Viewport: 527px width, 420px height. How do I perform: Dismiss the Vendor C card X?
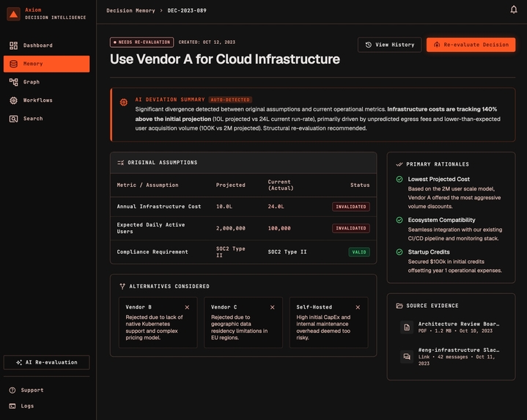273,307
